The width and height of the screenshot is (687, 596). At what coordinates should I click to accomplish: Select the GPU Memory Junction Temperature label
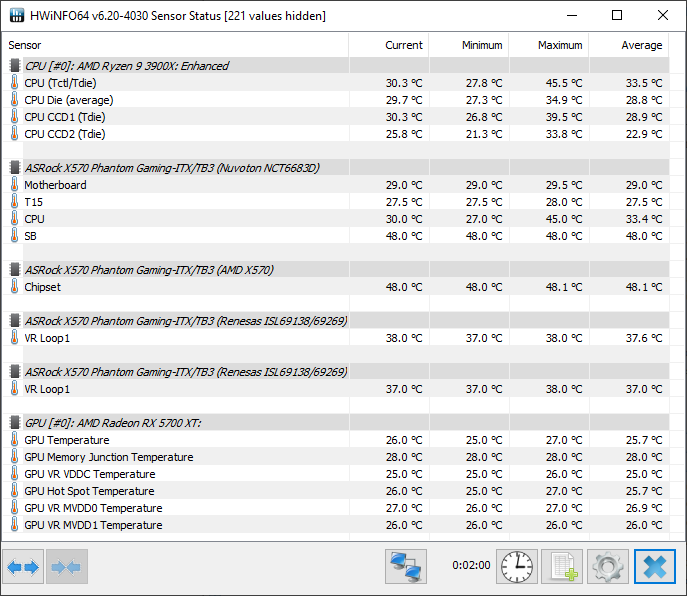[x=109, y=457]
